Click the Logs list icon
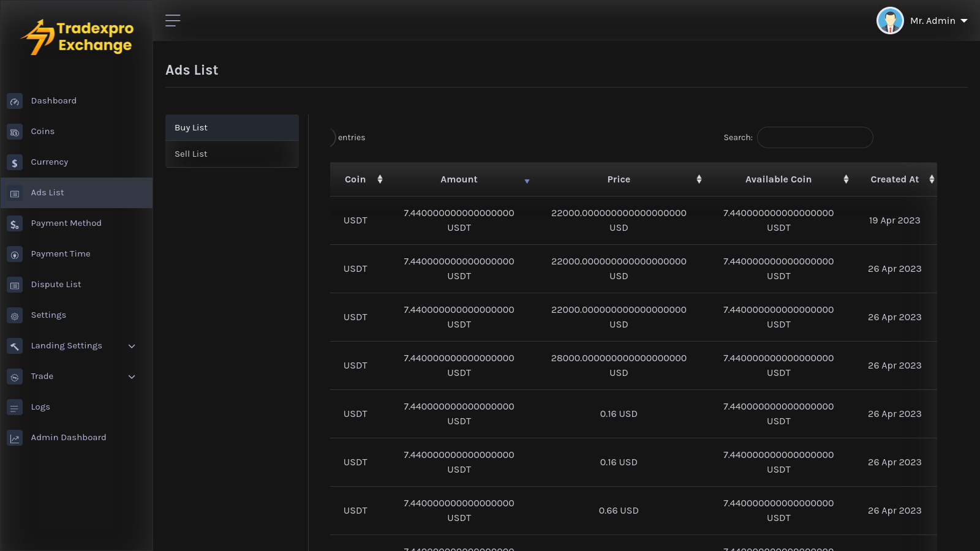Screen dimensions: 980x551 click(15, 407)
